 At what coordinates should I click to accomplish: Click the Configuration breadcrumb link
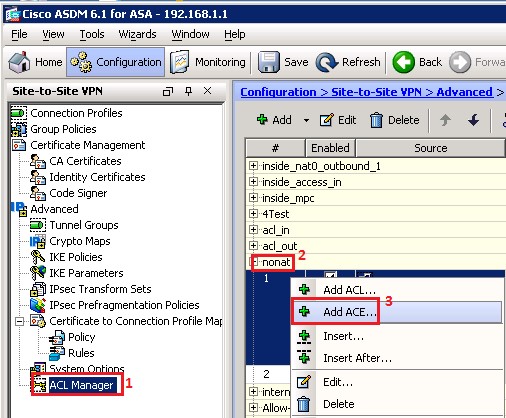(278, 92)
